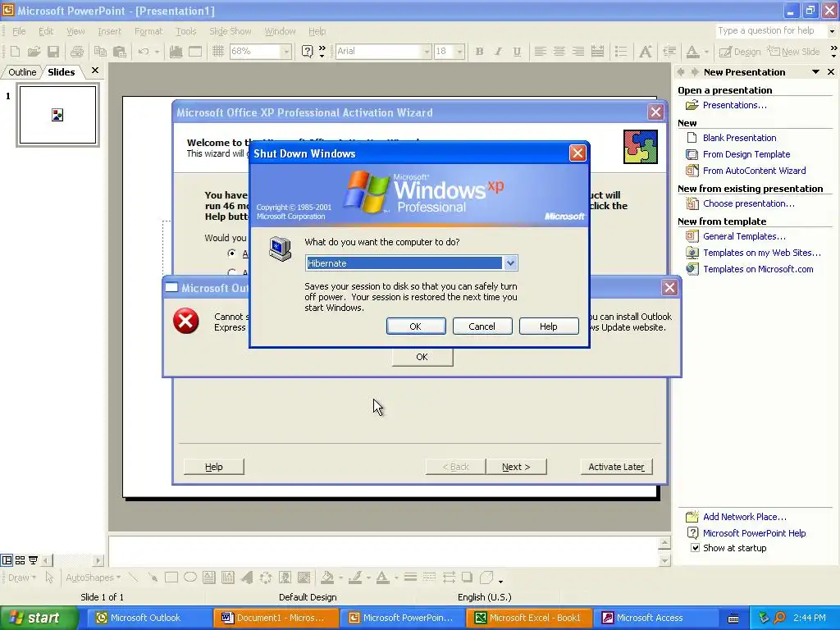This screenshot has width=840, height=630.
Task: Click the Shadow Style icon in Drawing toolbar
Action: [x=467, y=577]
